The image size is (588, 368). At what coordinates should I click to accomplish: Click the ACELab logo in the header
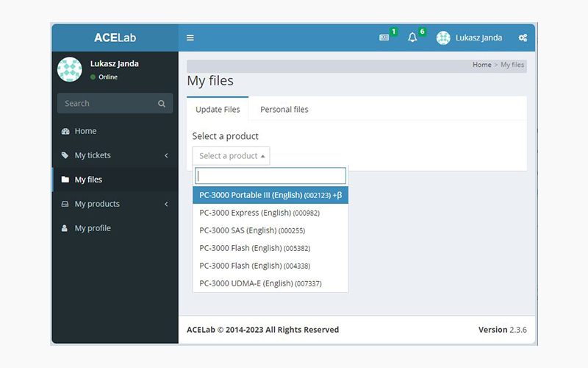pos(115,38)
